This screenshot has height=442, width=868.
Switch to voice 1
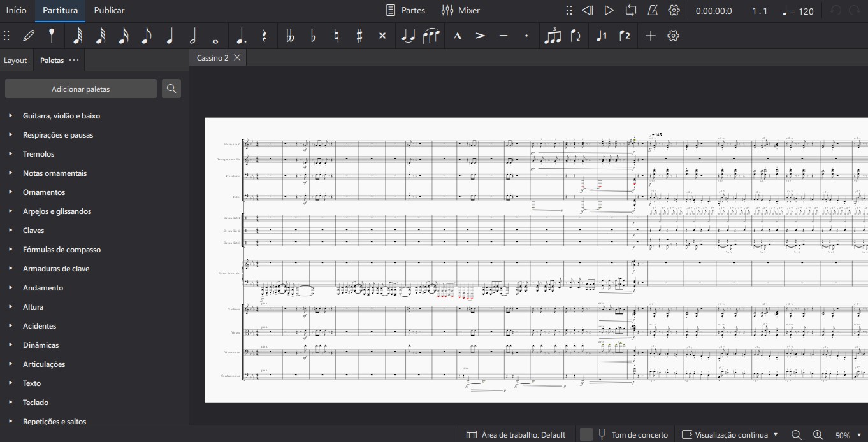[601, 36]
